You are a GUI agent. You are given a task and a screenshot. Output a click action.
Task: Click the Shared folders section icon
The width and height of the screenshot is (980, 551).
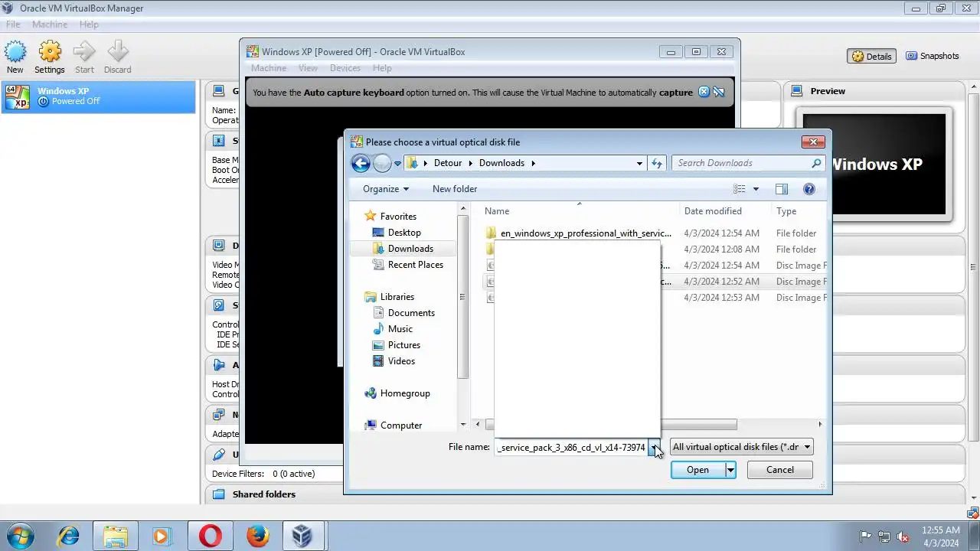218,494
